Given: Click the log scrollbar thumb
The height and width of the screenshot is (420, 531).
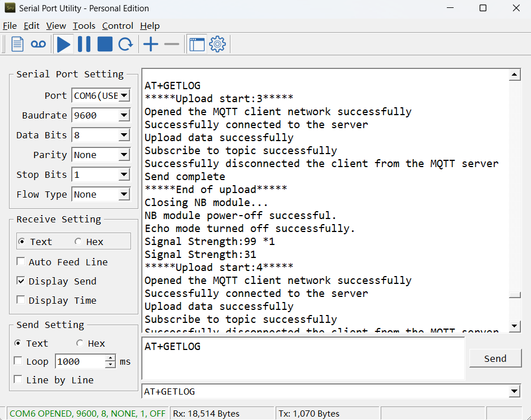Looking at the screenshot, I should click(x=515, y=295).
